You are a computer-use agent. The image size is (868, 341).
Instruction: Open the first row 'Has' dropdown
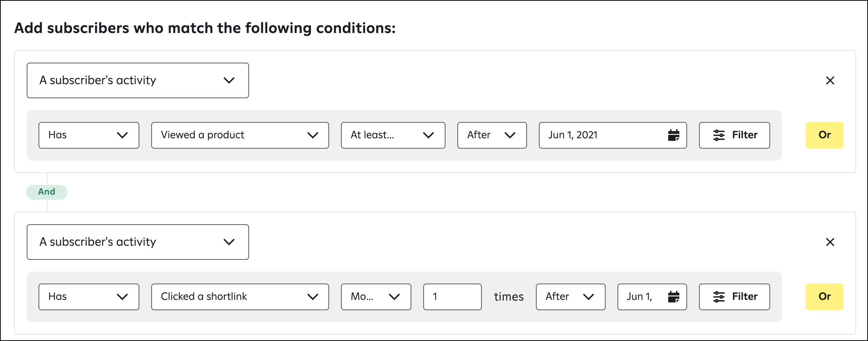click(89, 135)
